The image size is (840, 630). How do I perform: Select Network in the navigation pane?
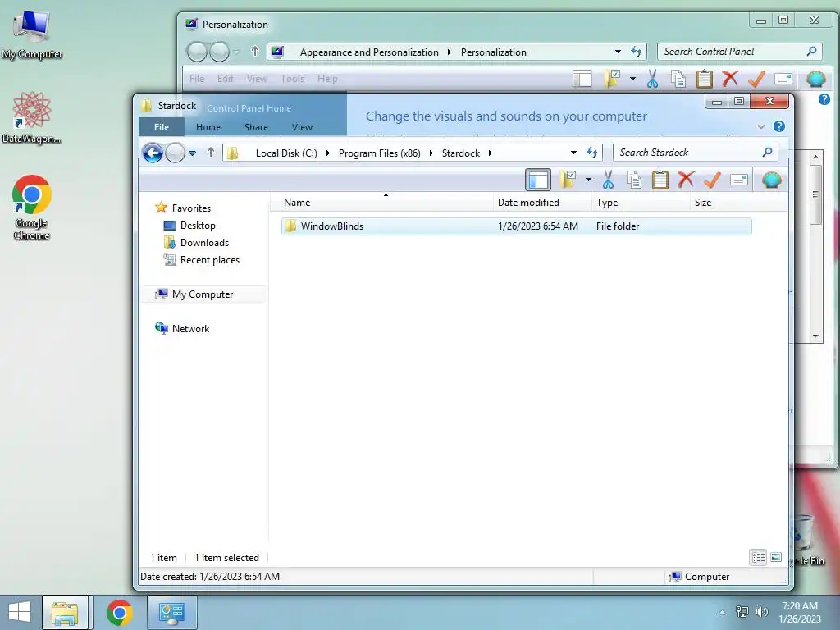(x=190, y=328)
